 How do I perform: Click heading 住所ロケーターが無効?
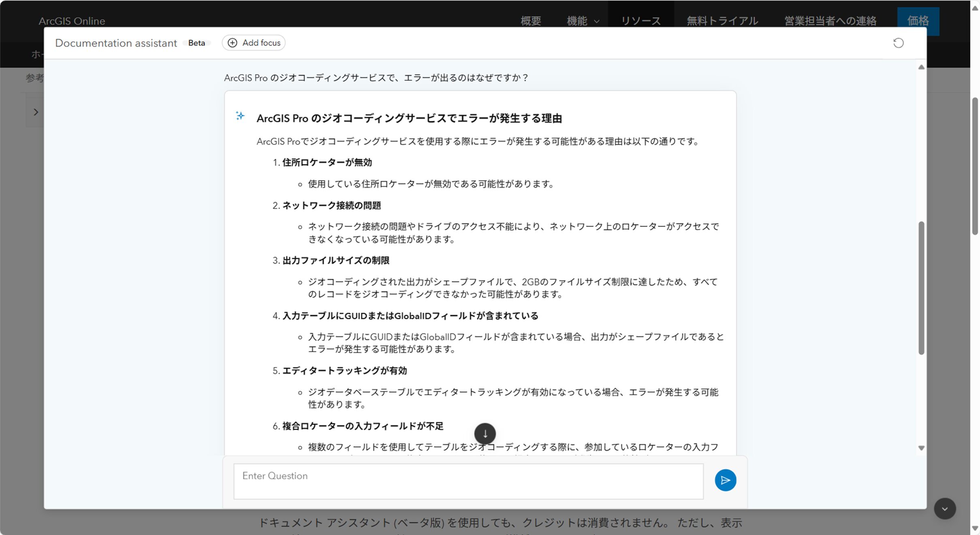(327, 162)
